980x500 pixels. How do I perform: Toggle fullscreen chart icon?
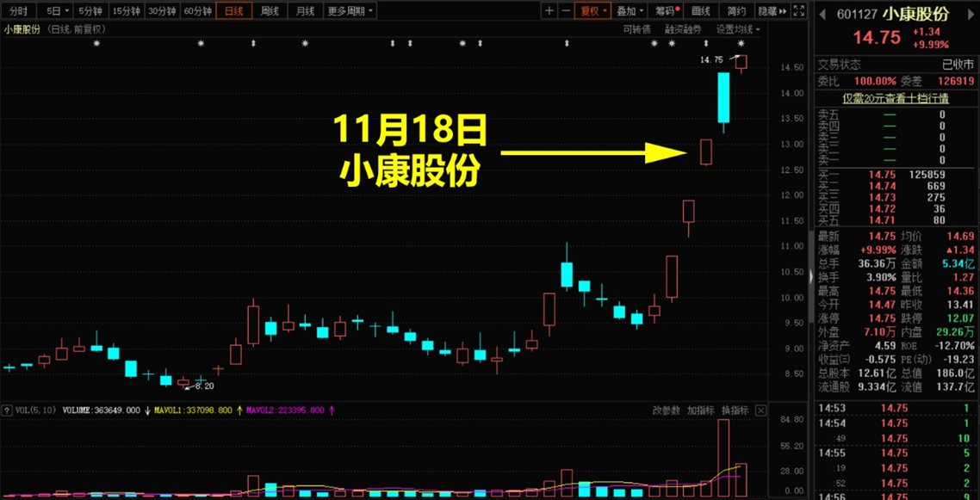[798, 10]
